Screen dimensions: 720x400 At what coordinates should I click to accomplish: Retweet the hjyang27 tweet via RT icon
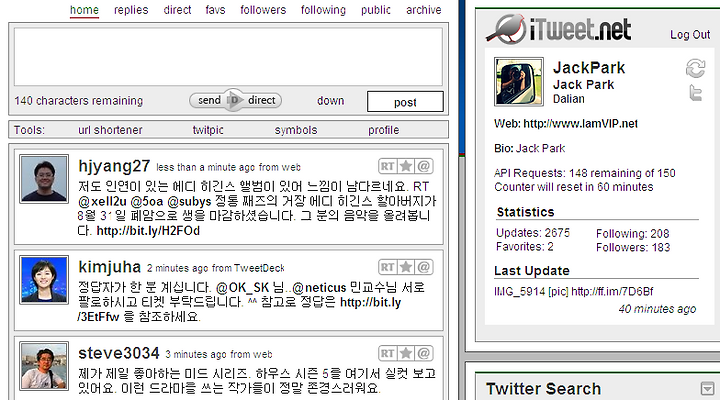coord(387,166)
